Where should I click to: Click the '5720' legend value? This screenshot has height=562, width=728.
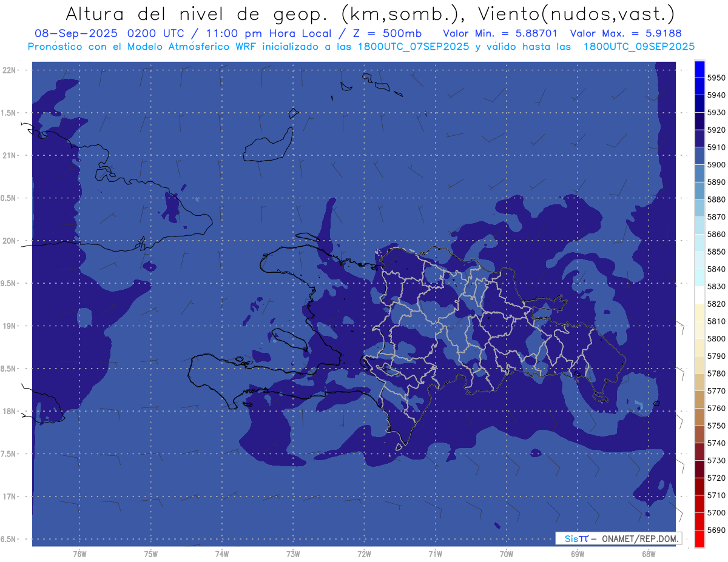click(x=716, y=478)
